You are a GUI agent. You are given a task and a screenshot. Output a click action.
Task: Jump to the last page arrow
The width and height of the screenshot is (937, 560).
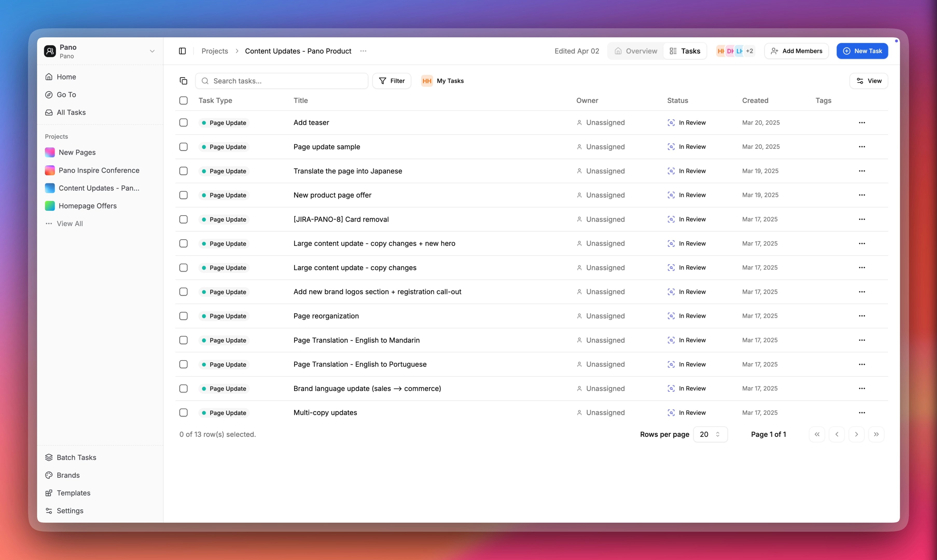tap(876, 434)
